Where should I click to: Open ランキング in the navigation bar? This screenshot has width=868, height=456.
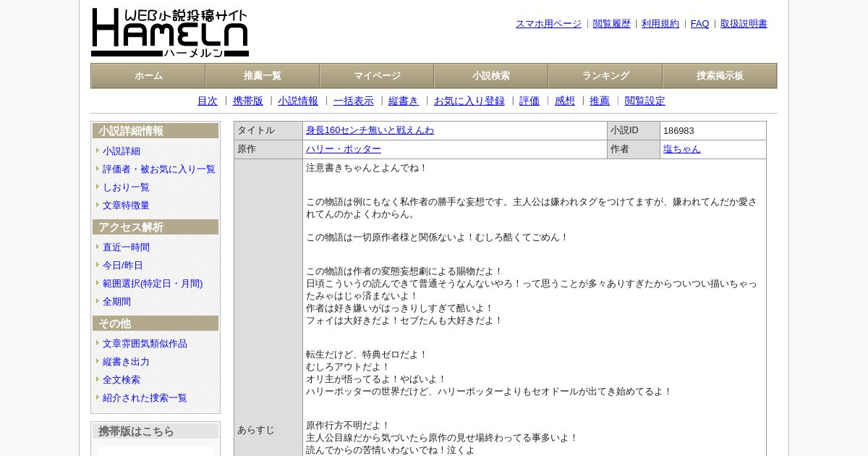(605, 76)
